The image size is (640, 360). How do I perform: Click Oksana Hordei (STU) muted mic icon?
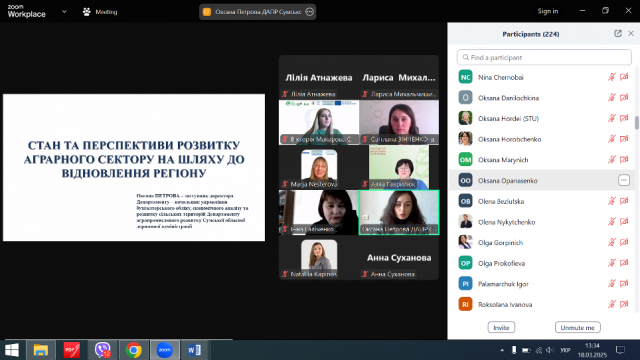pos(611,118)
